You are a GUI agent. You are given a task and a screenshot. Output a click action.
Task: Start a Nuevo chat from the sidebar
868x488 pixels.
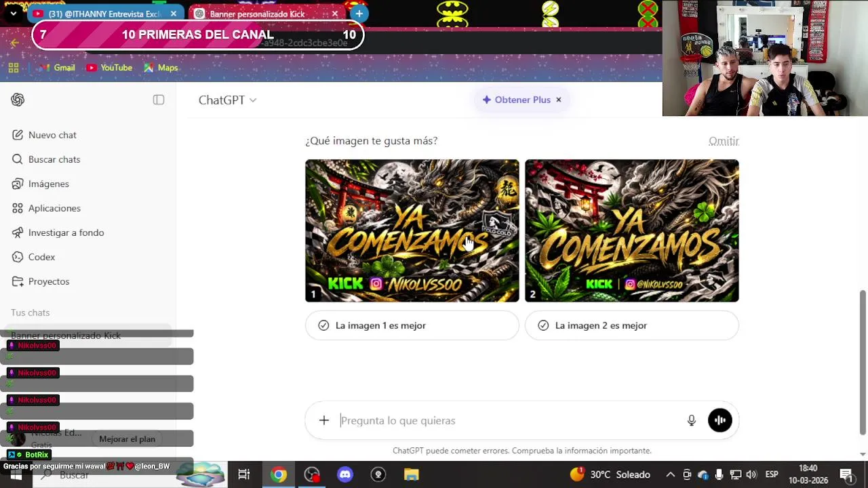point(88,135)
